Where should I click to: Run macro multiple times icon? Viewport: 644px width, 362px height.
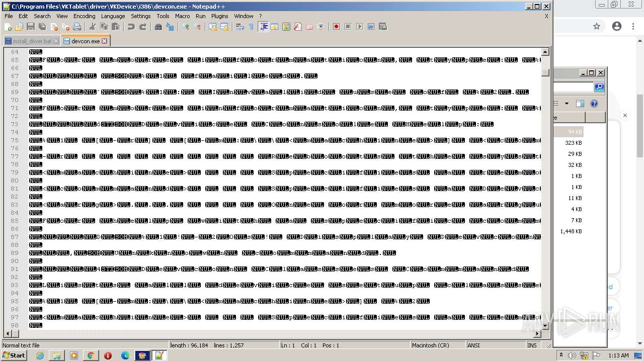click(x=371, y=27)
